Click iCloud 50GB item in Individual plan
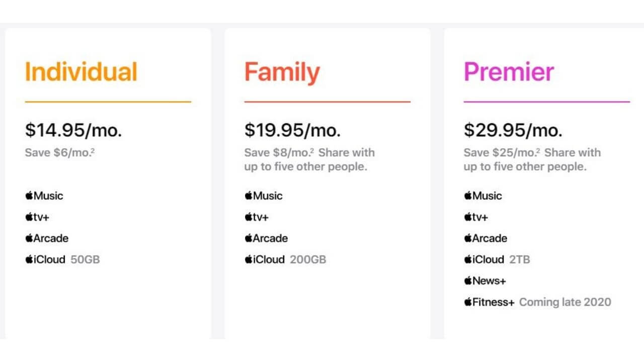 click(x=62, y=259)
